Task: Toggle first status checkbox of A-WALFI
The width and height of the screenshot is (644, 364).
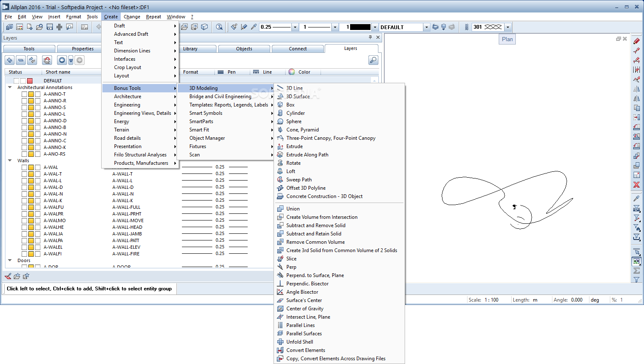Action: [24, 254]
